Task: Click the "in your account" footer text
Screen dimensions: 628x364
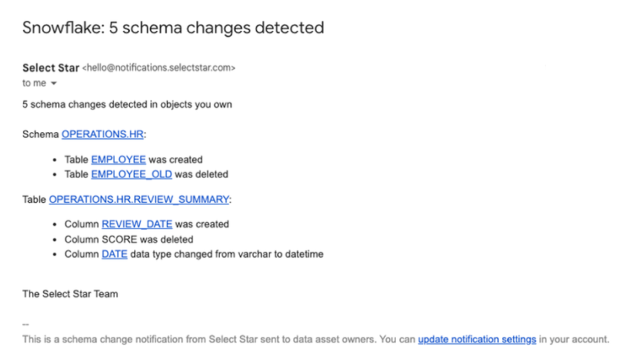Action: 574,339
